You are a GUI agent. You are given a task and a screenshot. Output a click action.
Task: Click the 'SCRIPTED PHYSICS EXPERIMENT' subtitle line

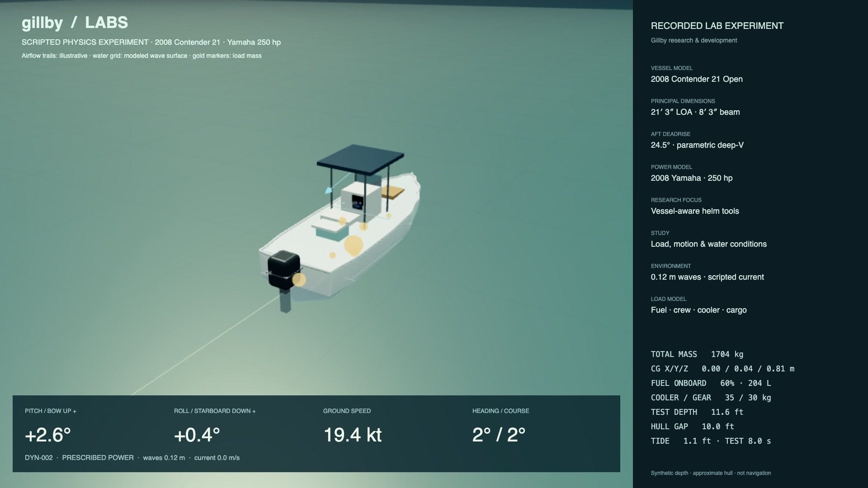click(x=151, y=42)
